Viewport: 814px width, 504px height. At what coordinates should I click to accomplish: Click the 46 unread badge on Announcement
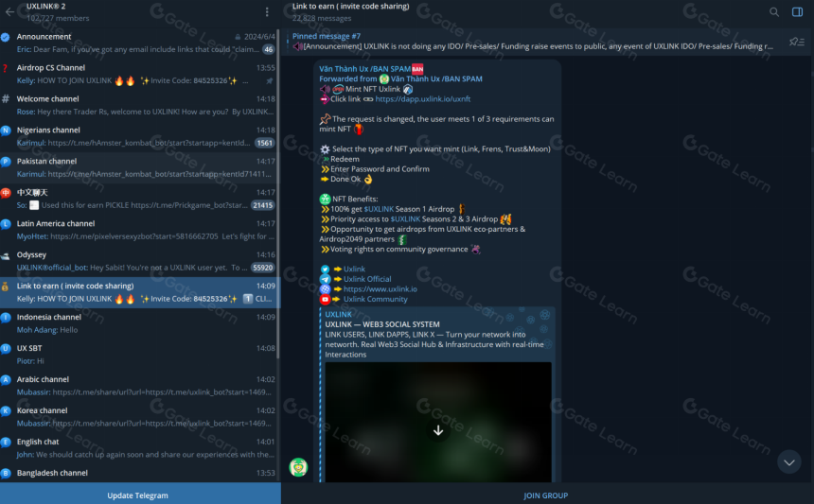pyautogui.click(x=269, y=49)
